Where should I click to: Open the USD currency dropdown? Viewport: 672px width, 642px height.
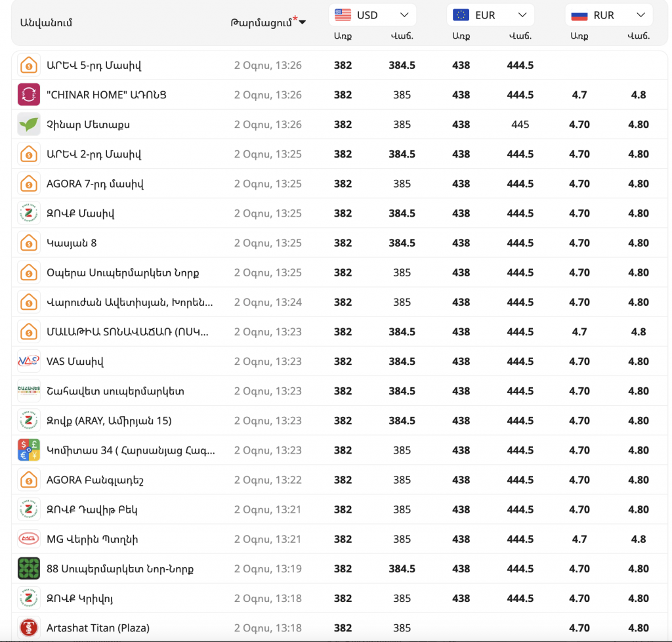coord(373,15)
